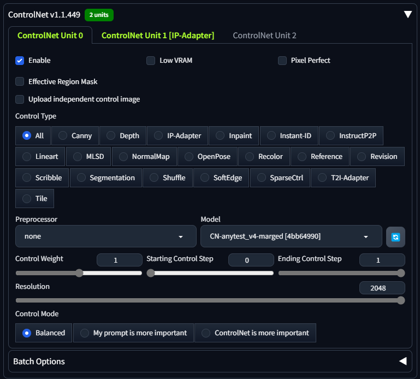Choose ControlNet is more important

tap(255, 333)
